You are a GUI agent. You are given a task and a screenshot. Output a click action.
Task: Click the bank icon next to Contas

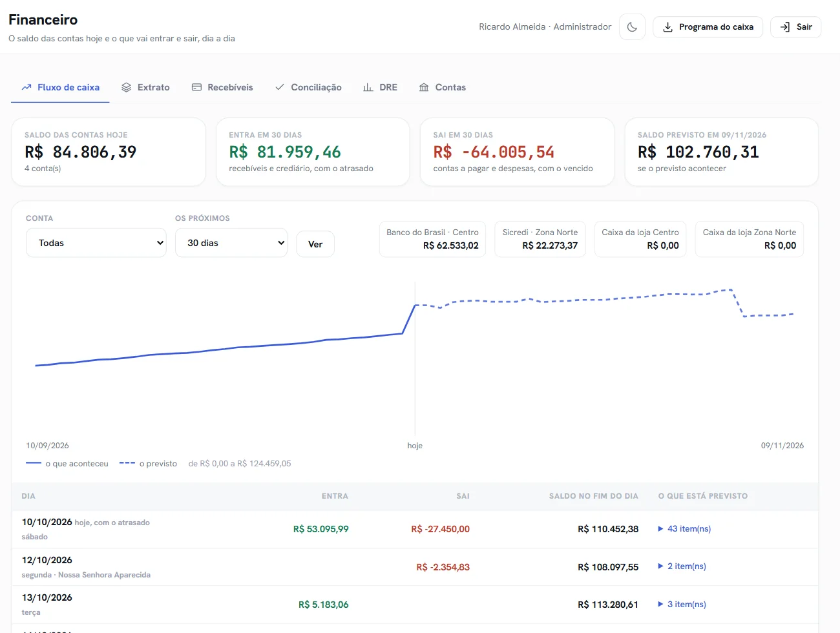pos(424,87)
